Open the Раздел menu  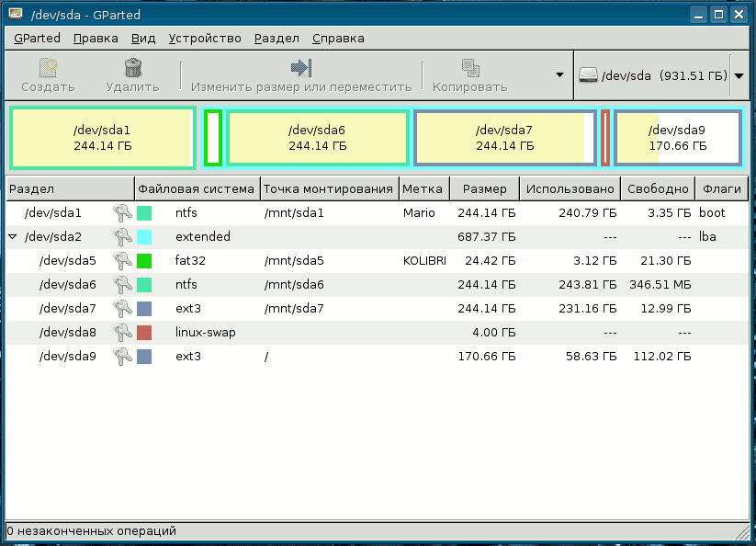click(x=276, y=39)
